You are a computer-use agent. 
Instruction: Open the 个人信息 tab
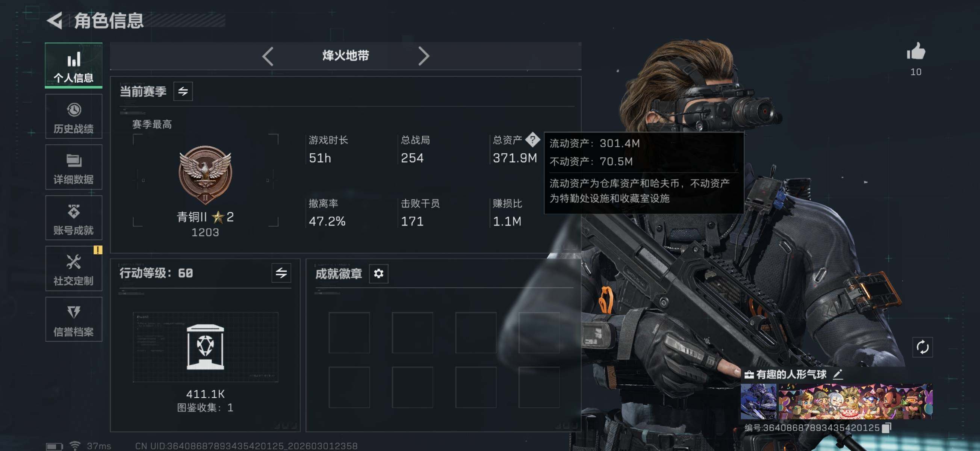point(73,65)
